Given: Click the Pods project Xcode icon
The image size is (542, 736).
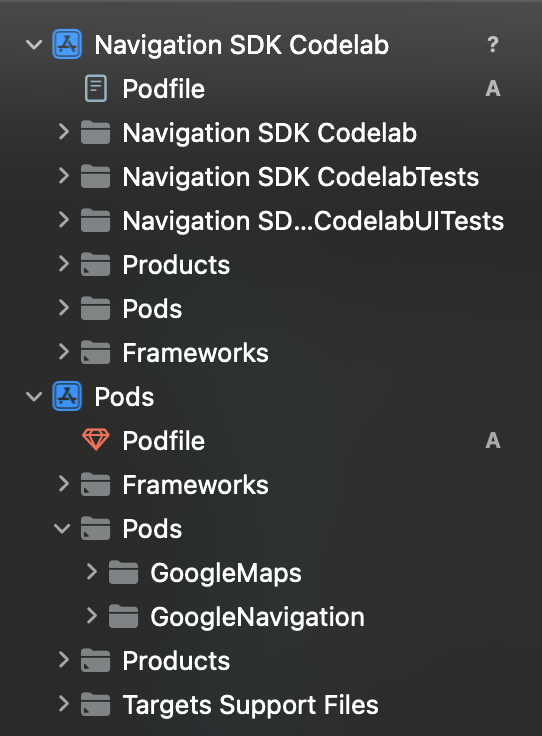Looking at the screenshot, I should [x=67, y=397].
